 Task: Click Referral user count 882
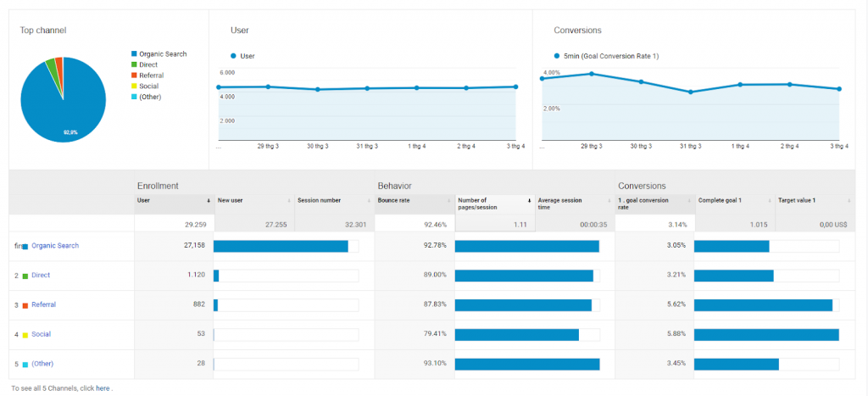[x=199, y=304]
